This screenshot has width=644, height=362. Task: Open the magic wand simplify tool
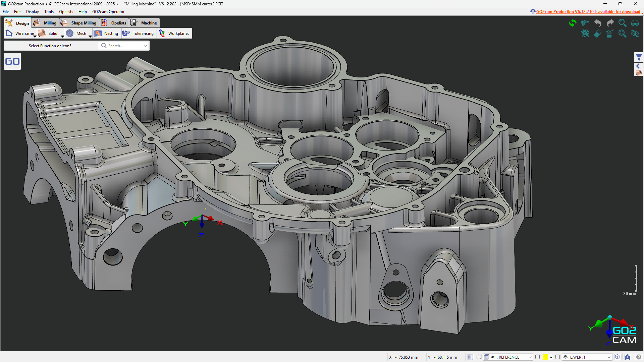pyautogui.click(x=610, y=34)
